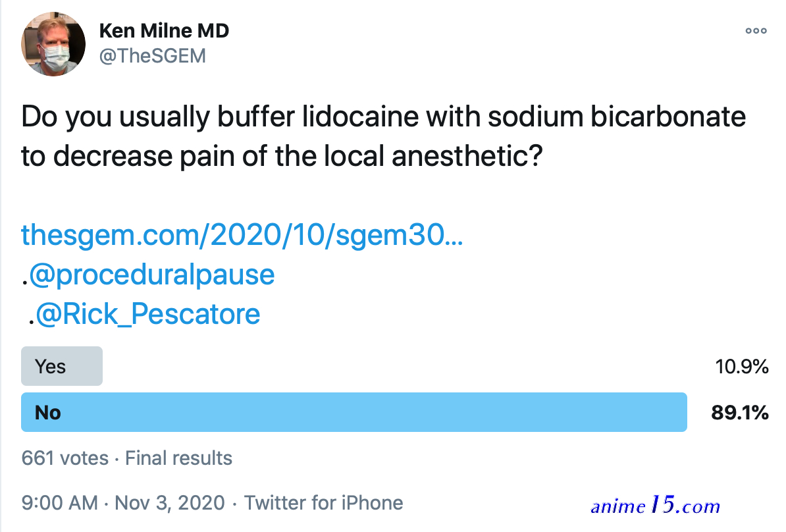This screenshot has width=786, height=532.
Task: Open the 9:00 AM timestamp link
Action: pyautogui.click(x=60, y=503)
